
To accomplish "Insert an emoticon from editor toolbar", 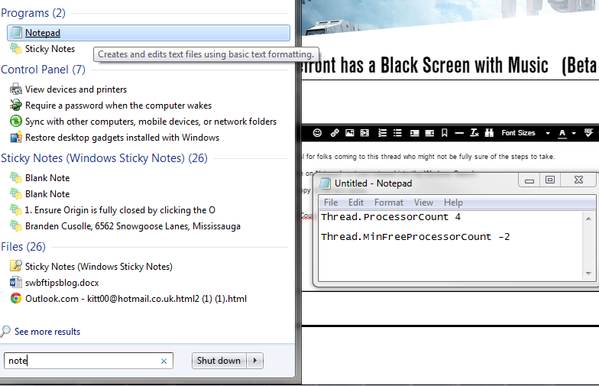I will click(317, 133).
